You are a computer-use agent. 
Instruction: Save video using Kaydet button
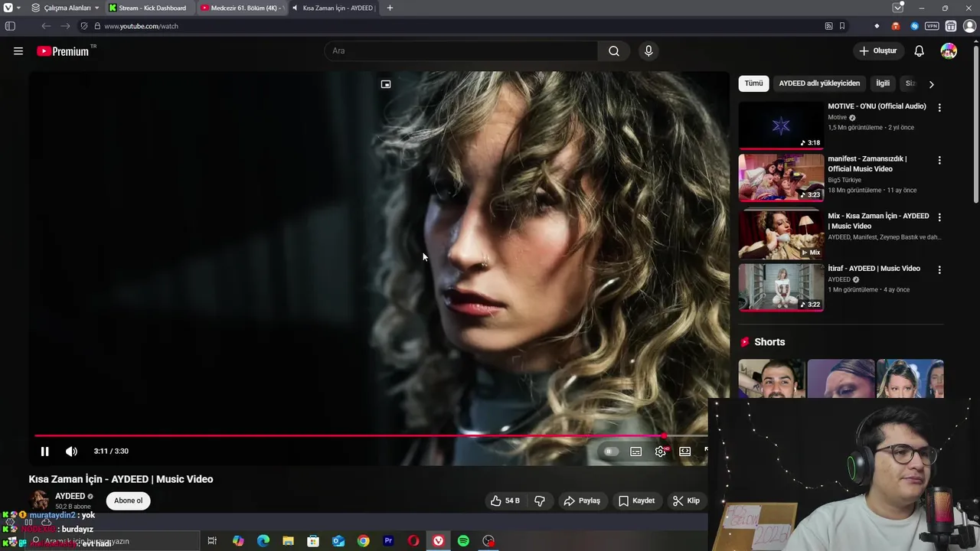(637, 500)
